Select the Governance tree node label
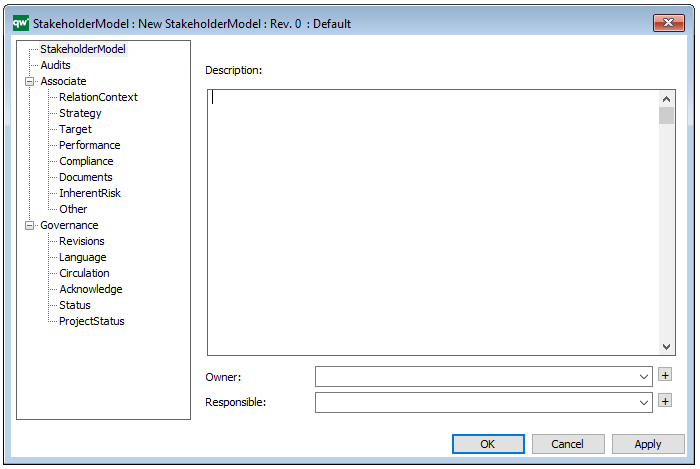This screenshot has height=469, width=700. [69, 225]
